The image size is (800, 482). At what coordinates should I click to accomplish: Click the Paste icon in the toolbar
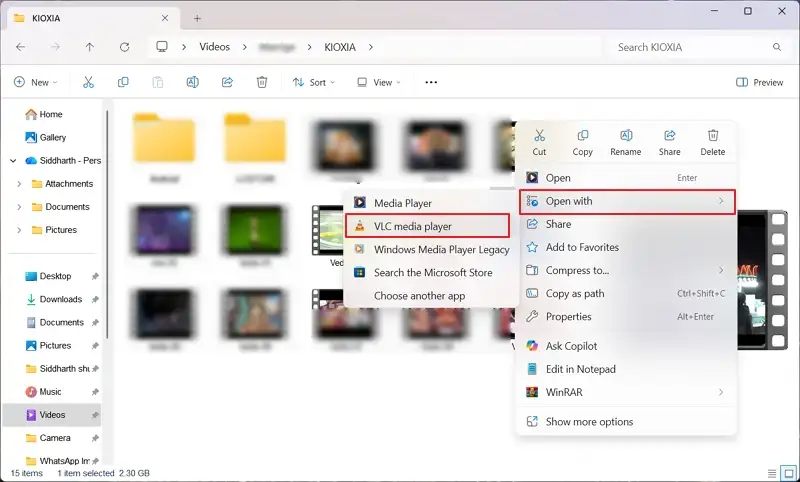158,82
